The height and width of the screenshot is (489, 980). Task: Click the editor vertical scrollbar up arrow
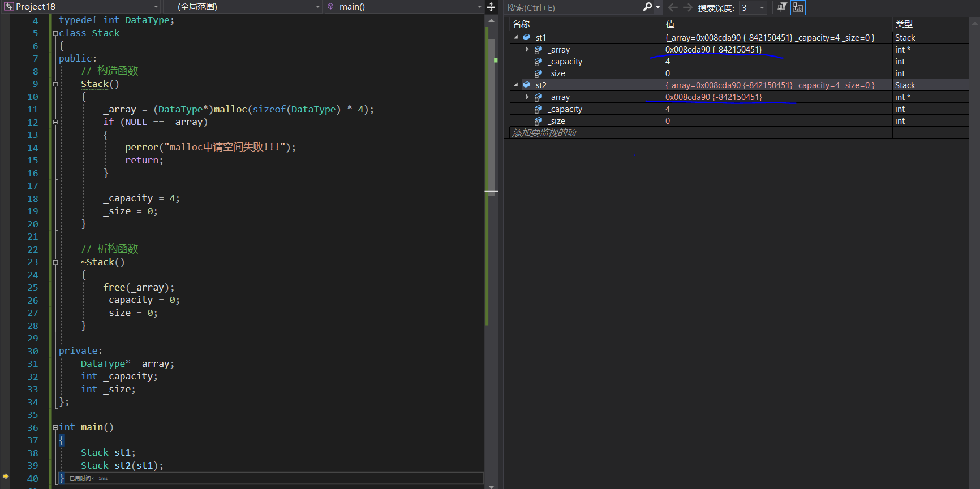(491, 21)
